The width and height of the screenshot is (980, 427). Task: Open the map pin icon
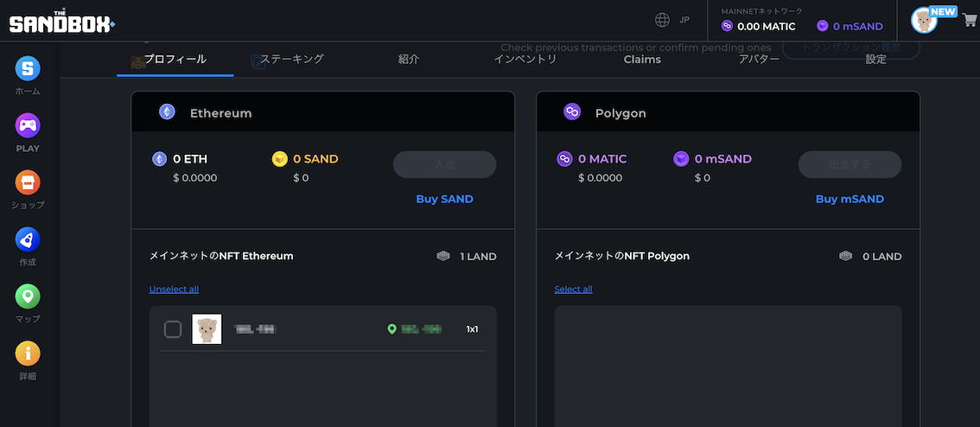(28, 296)
